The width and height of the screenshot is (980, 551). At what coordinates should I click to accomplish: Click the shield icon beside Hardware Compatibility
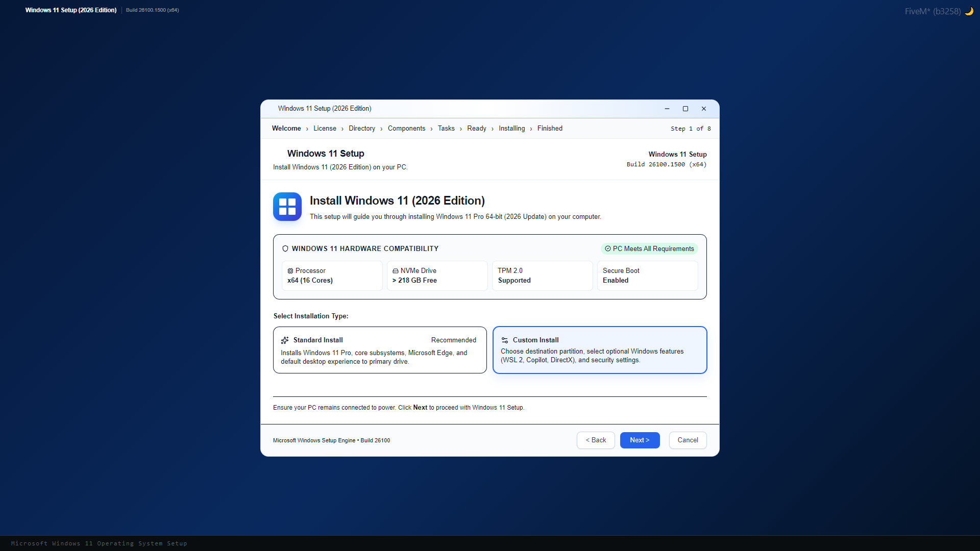(x=285, y=248)
